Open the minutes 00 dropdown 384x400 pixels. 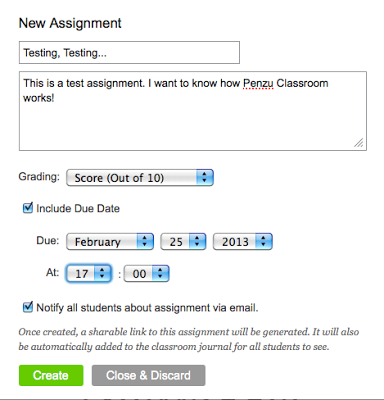pos(146,274)
